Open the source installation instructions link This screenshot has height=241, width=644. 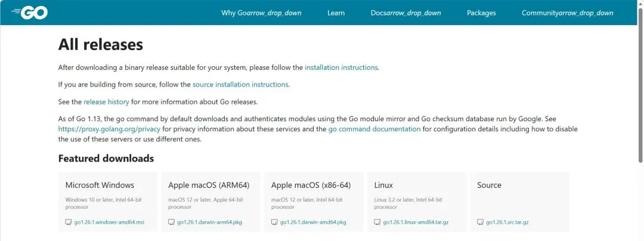click(240, 85)
